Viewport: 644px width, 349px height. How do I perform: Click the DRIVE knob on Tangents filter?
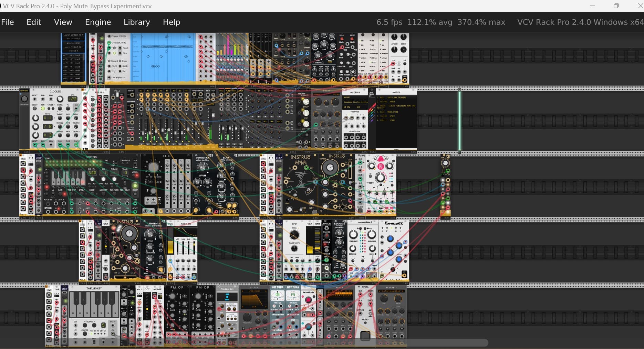click(150, 259)
